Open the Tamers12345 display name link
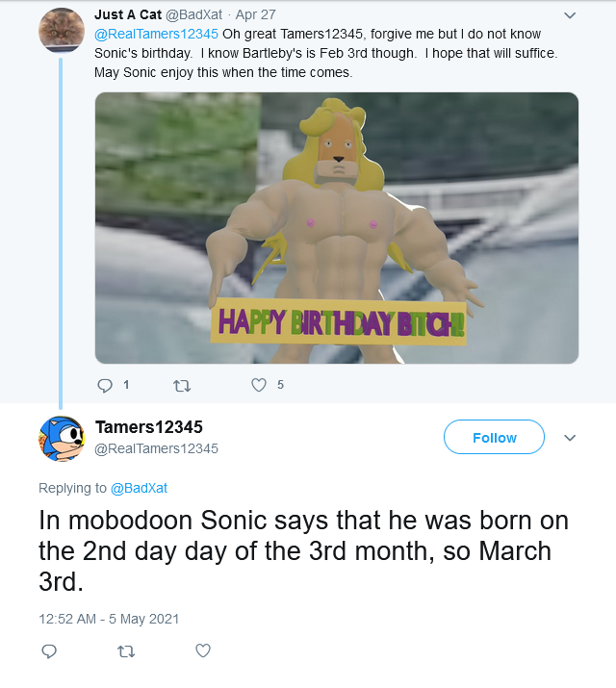Image resolution: width=616 pixels, height=688 pixels. tap(149, 427)
